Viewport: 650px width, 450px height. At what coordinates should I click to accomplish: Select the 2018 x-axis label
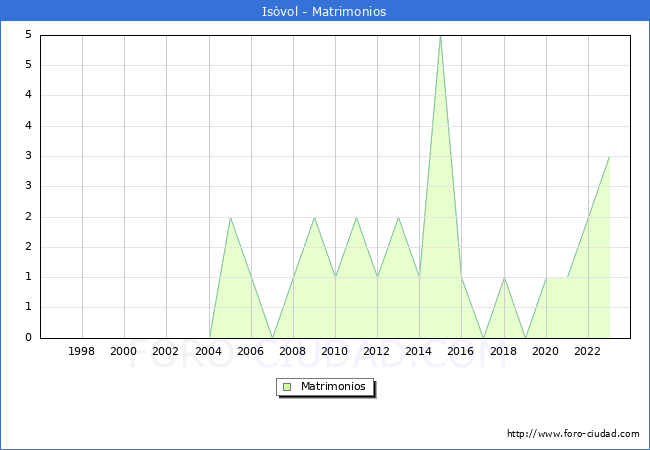click(x=503, y=351)
